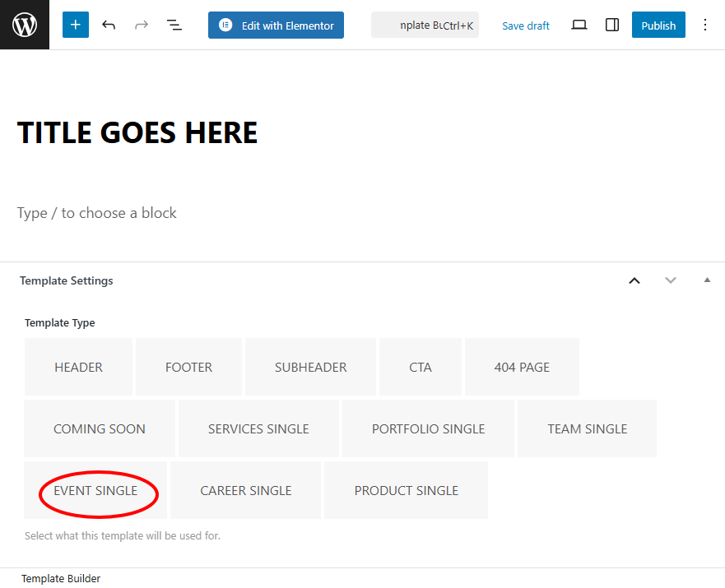Click the desktop preview view icon

tap(579, 25)
